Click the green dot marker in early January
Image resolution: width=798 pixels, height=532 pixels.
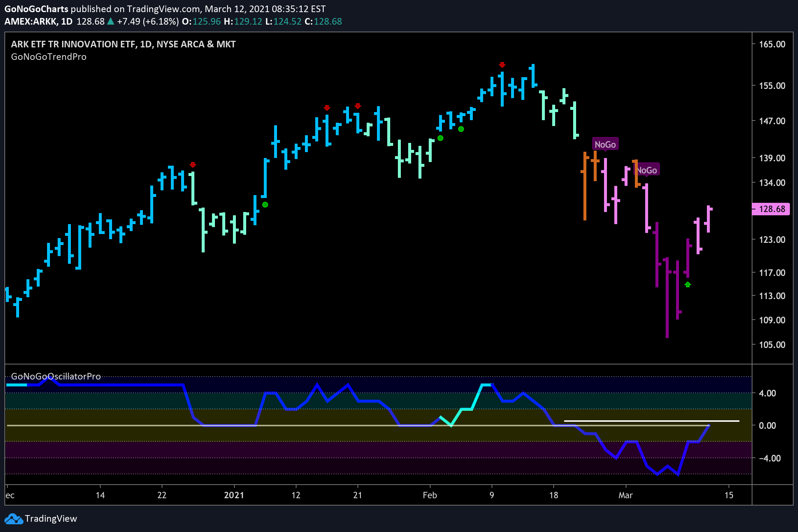click(265, 205)
